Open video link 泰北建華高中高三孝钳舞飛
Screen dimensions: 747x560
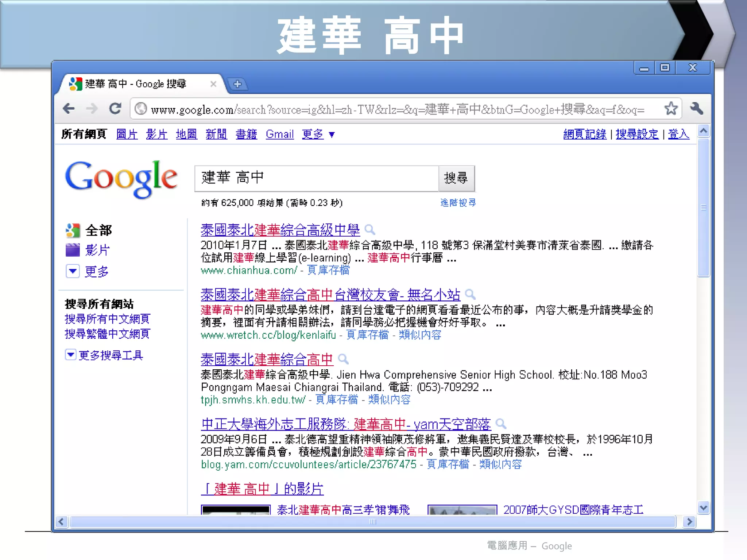click(x=343, y=510)
